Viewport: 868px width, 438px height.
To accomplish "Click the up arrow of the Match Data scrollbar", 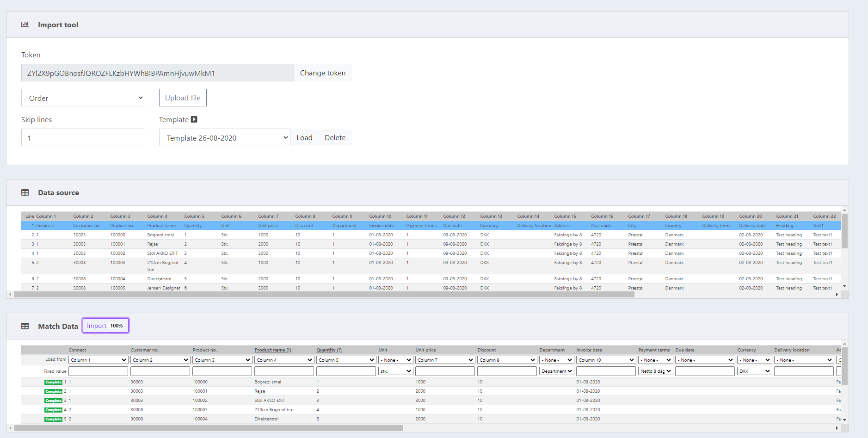I will pos(844,343).
